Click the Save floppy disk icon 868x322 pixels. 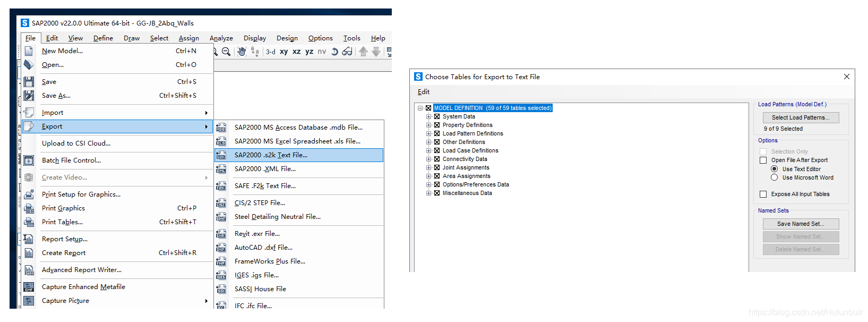[29, 82]
